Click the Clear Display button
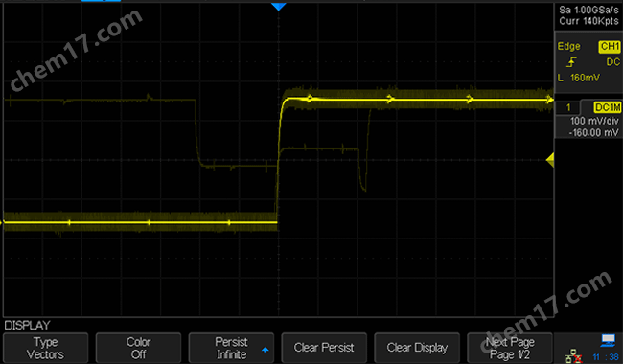Image resolution: width=623 pixels, height=364 pixels. (x=417, y=348)
